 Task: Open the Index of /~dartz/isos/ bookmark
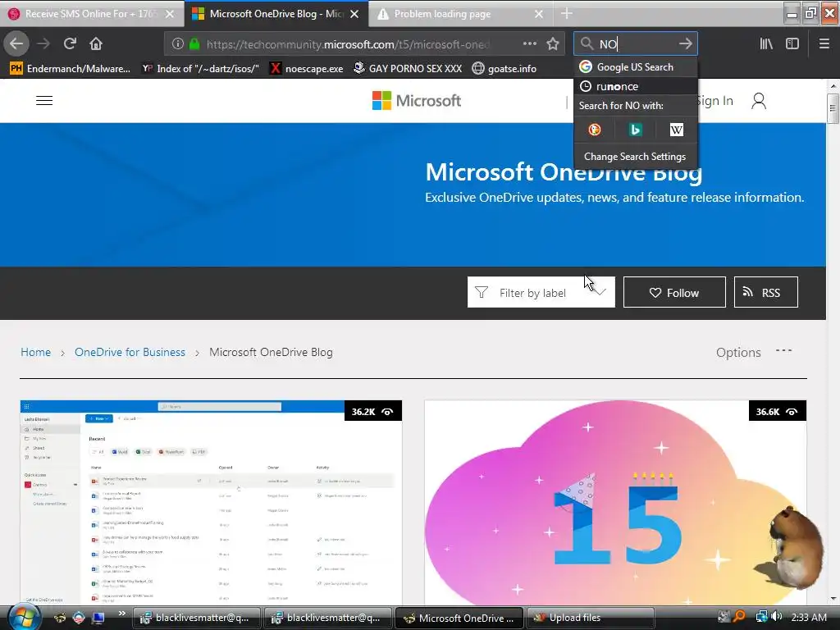pos(200,69)
